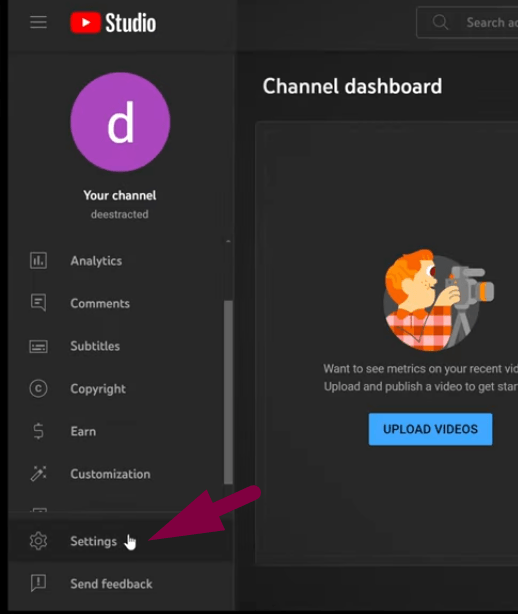
Task: Click the UPLOAD VIDEOS button
Action: [x=430, y=429]
